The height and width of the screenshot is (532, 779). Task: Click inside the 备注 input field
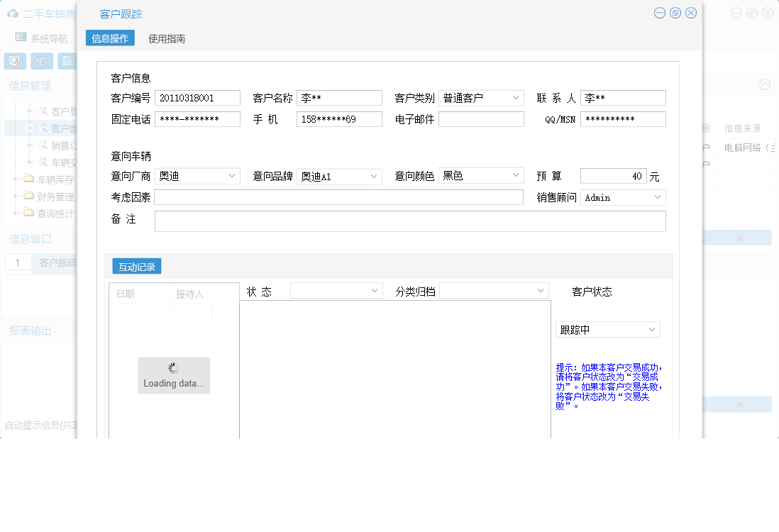410,221
